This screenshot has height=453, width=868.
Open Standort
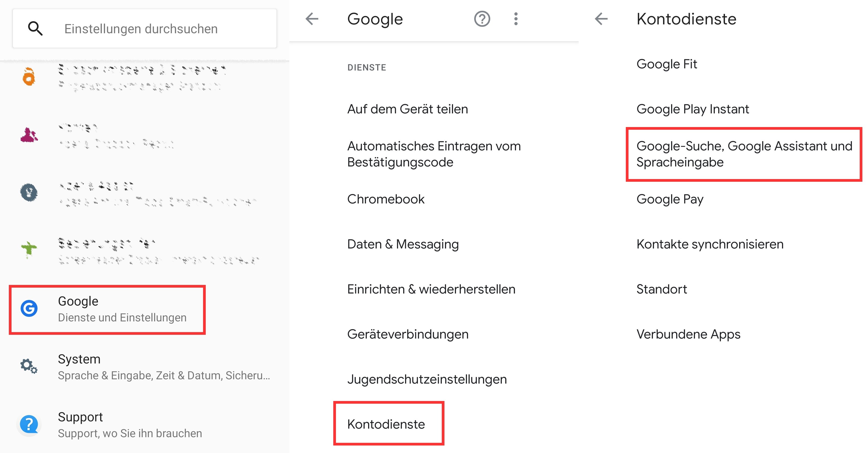723,289
